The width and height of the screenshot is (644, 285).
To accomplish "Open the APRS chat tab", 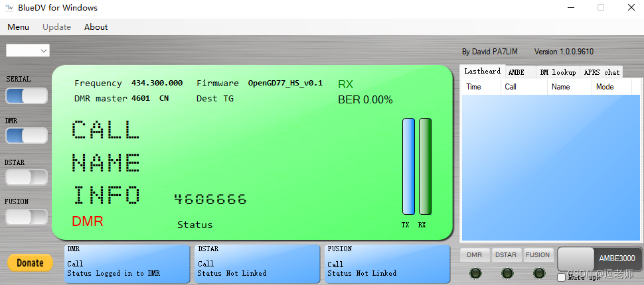I will tap(602, 72).
